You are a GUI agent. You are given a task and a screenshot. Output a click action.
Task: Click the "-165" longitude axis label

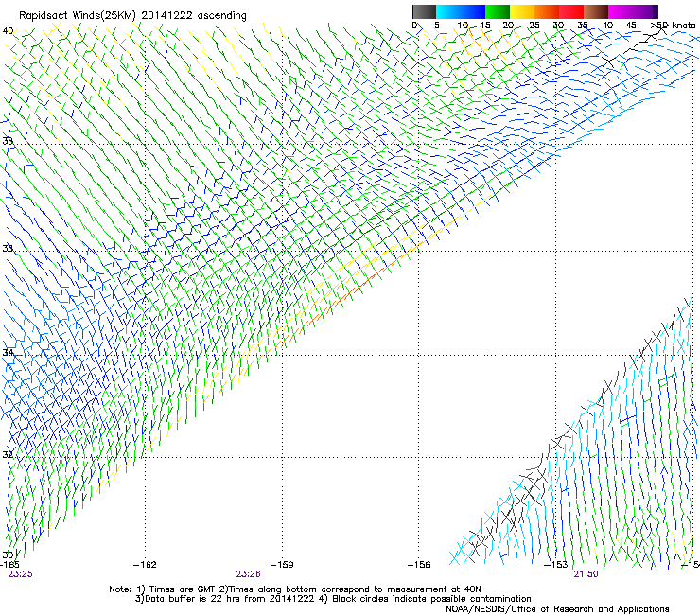coord(9,565)
